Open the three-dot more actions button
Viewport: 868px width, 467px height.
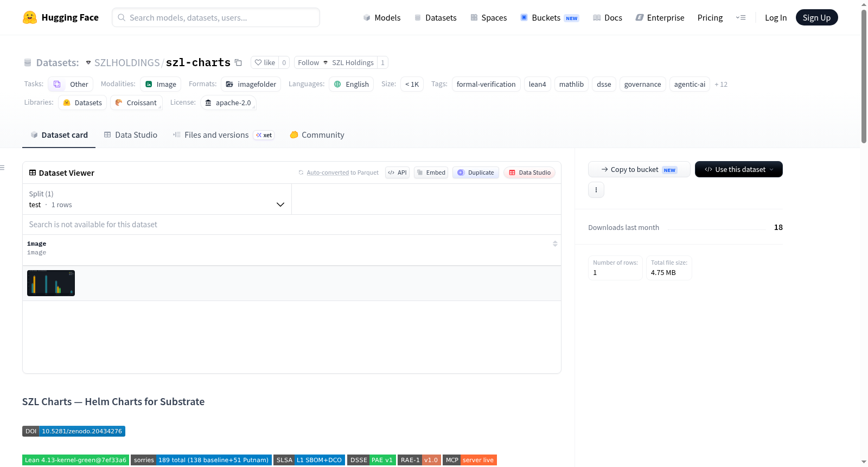[x=596, y=190]
